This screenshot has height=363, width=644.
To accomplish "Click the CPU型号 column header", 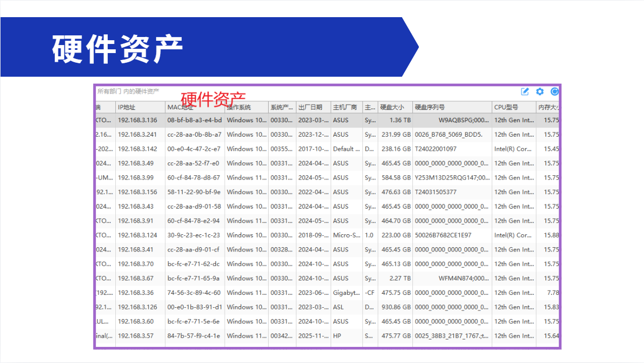I will coord(506,107).
